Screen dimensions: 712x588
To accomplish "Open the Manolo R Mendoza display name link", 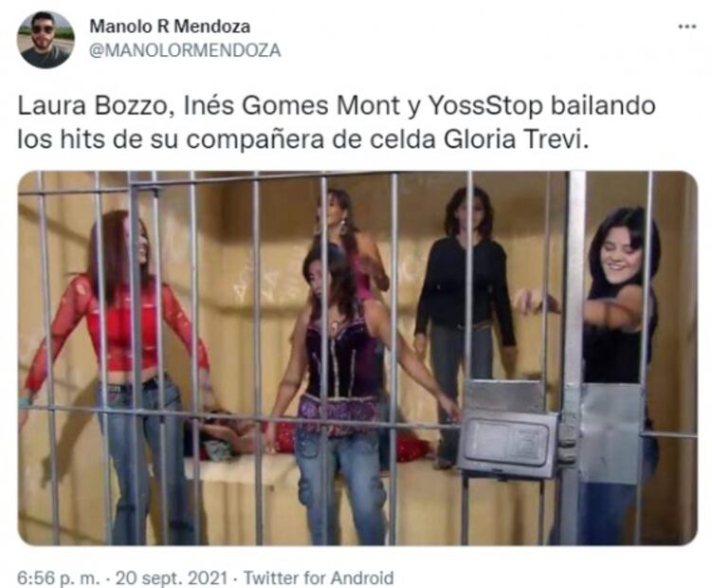I will pyautogui.click(x=170, y=27).
